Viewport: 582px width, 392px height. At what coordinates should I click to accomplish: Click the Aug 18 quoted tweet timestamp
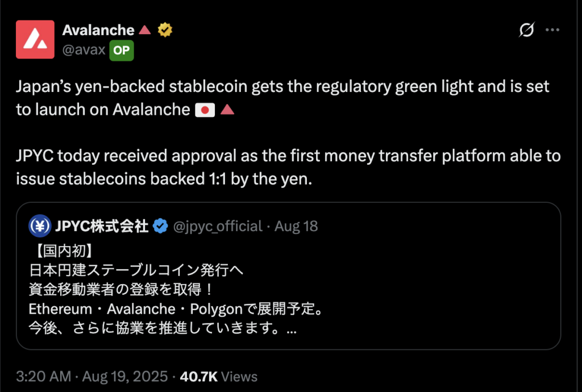pos(296,226)
